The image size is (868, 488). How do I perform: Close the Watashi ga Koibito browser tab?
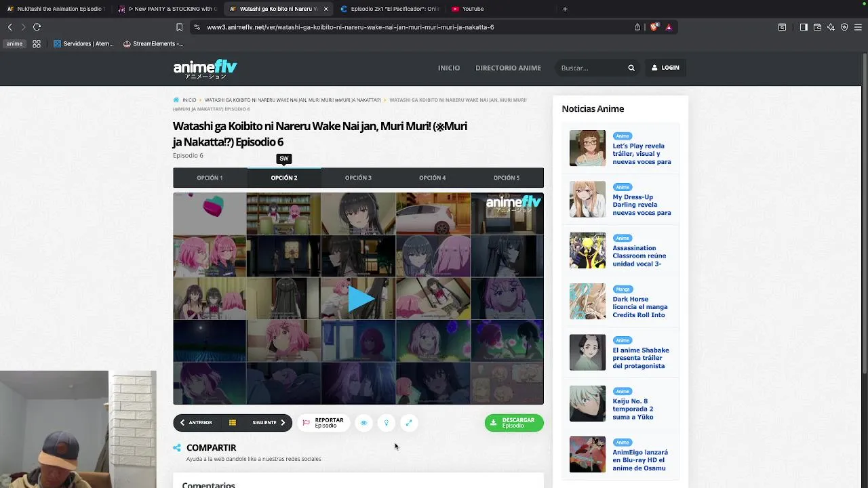click(325, 9)
